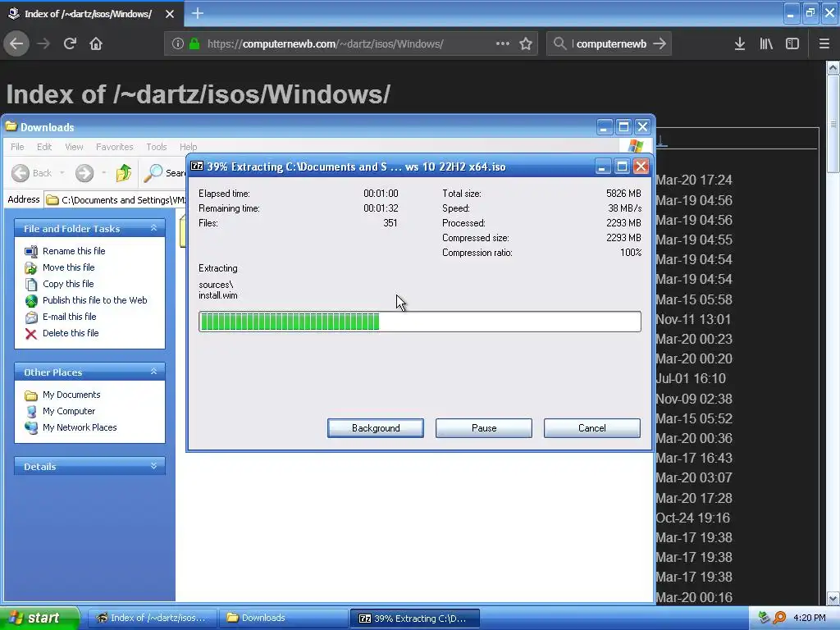The image size is (840, 630).
Task: Cancel the 7-Zip extraction
Action: (x=592, y=428)
